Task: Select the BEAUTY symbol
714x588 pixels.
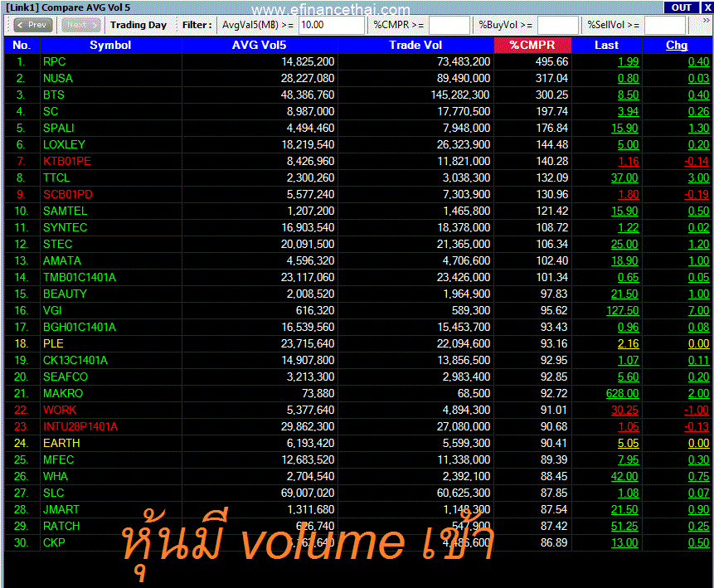Action: [x=66, y=294]
